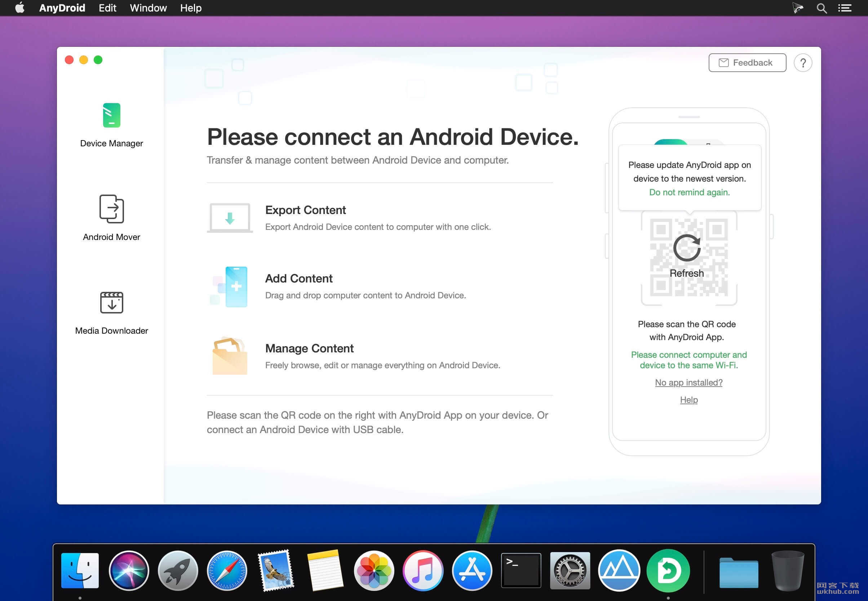Open Launchpad rocket icon in Dock
The image size is (868, 601).
(x=178, y=570)
